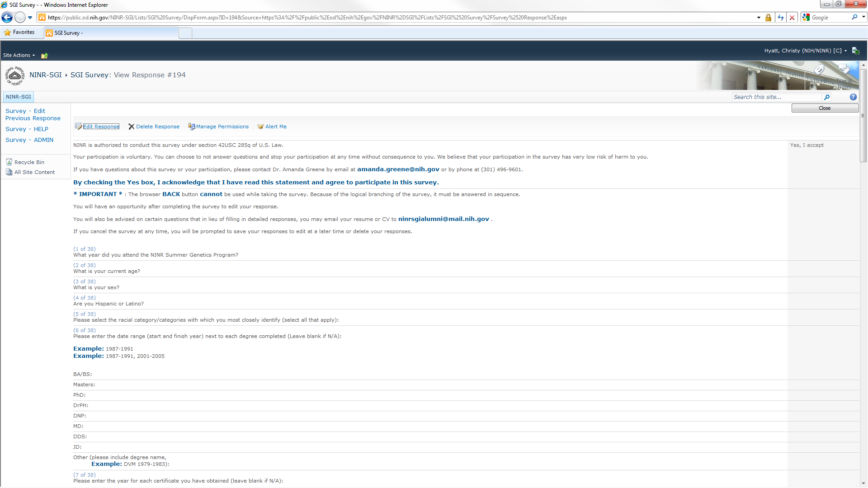Click the page's vertical scrollbar thumb
Viewport: 868px width, 488px height.
[863, 115]
